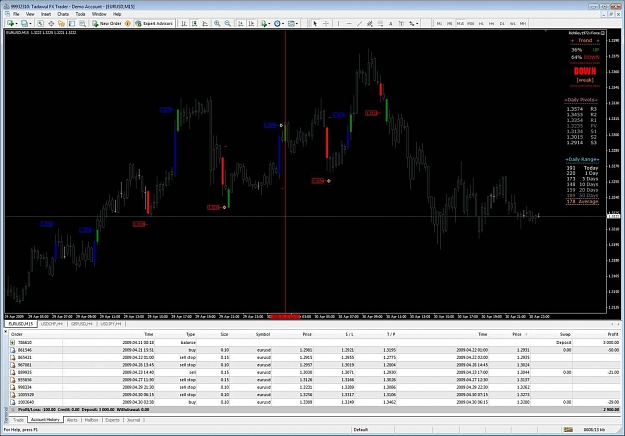625x436 pixels.
Task: Open the Strategy Tester icon
Action: pos(82,24)
